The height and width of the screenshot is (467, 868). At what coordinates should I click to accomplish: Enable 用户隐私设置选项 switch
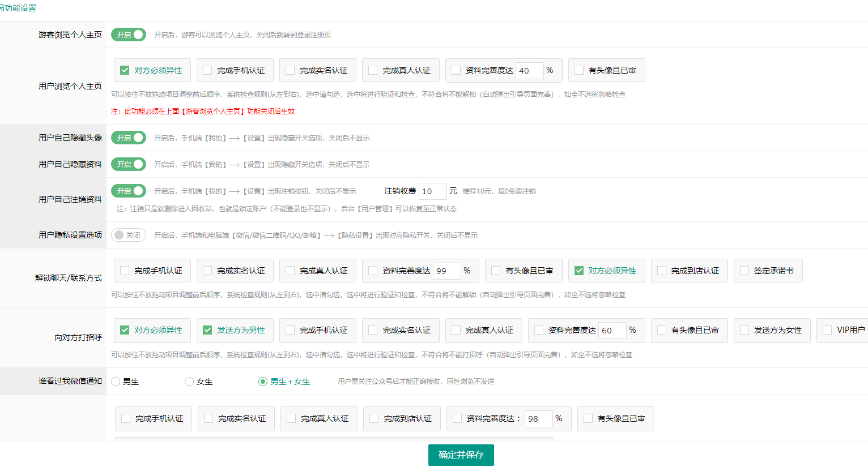pos(129,235)
